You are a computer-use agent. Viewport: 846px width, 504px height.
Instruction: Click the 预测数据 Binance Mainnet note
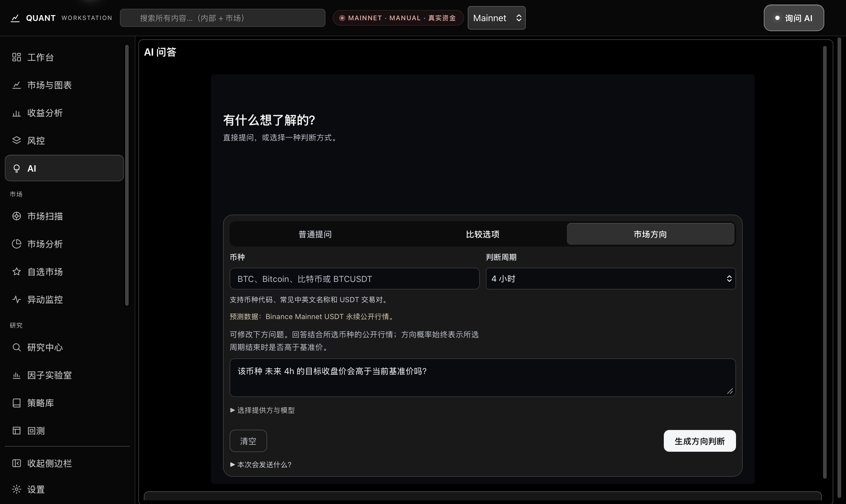(312, 316)
